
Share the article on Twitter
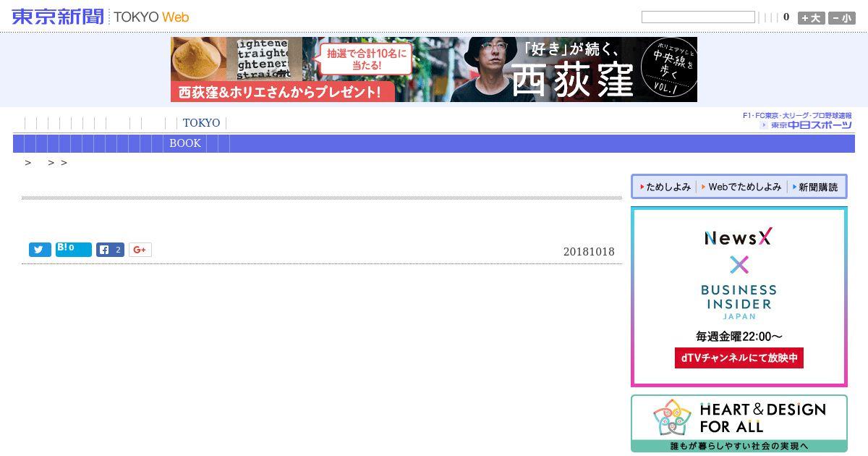click(40, 250)
